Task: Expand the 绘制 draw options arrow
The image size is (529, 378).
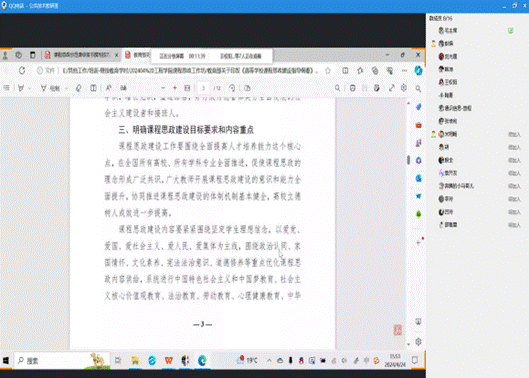Action: (x=66, y=88)
